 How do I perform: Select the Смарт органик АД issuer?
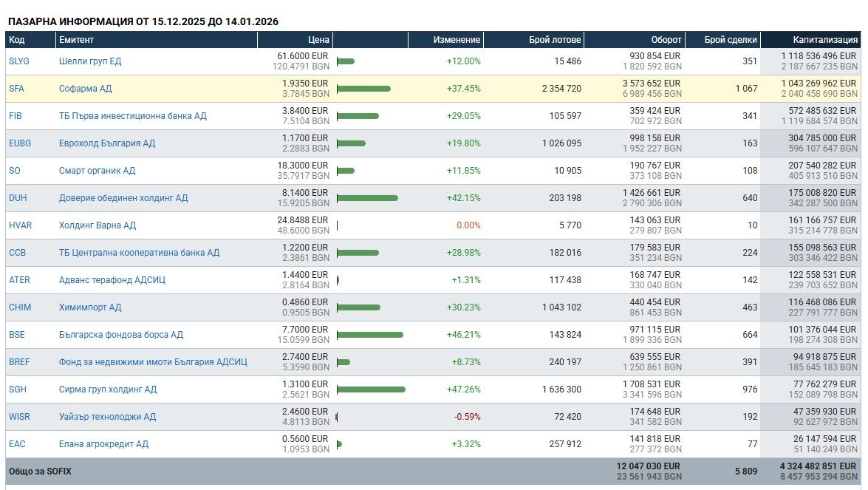pyautogui.click(x=97, y=171)
